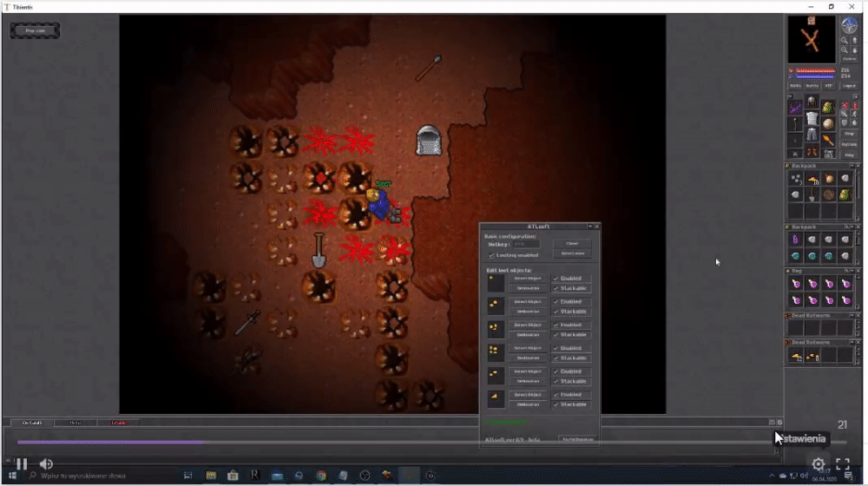Collapse the equipment inventory panel

(x=790, y=96)
